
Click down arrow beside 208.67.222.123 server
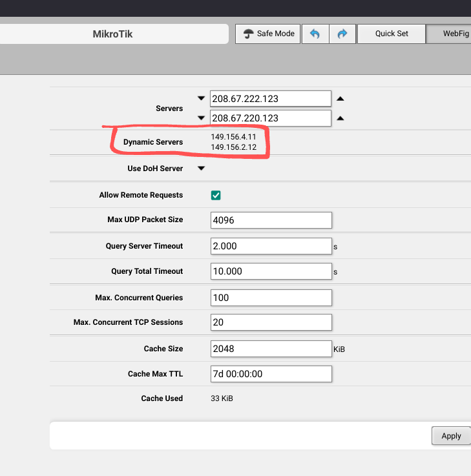point(201,98)
